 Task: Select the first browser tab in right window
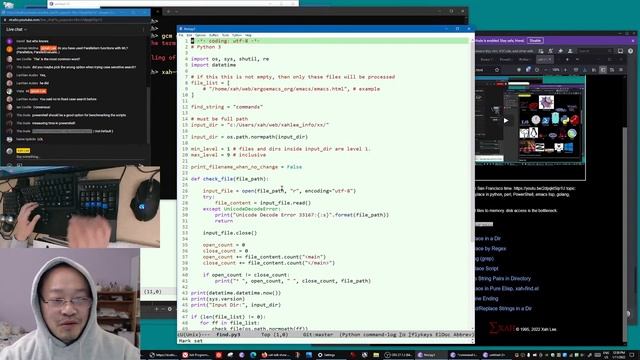click(487, 60)
